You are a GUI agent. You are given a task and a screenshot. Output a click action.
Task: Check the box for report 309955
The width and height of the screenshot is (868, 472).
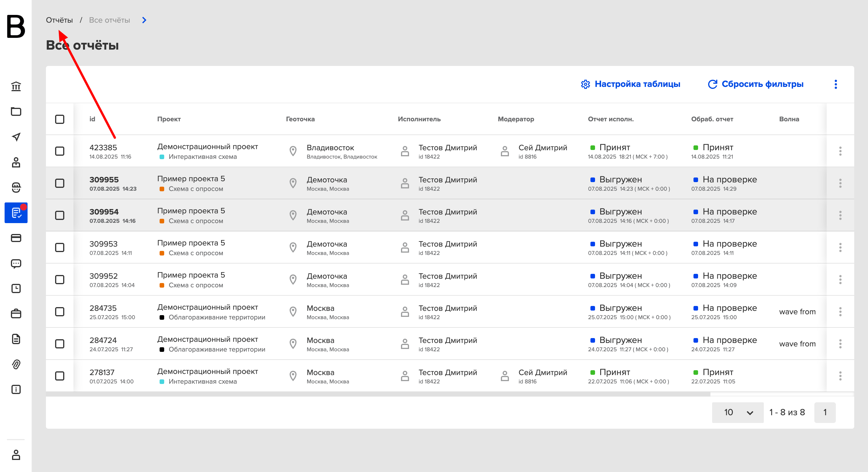60,183
